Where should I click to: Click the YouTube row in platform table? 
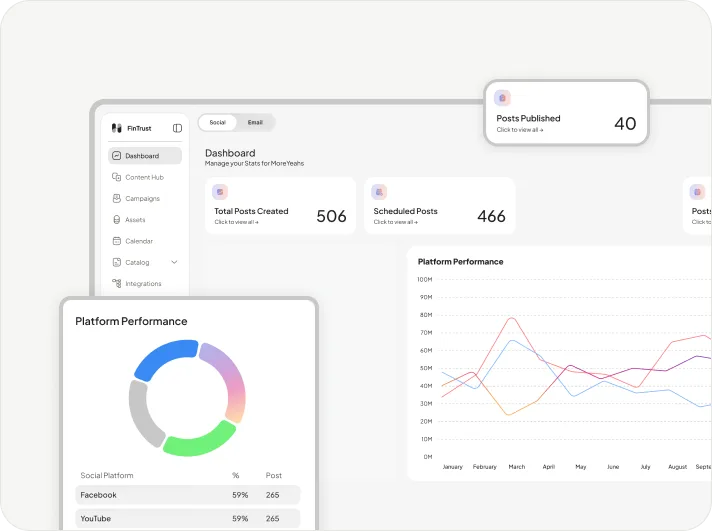point(188,518)
